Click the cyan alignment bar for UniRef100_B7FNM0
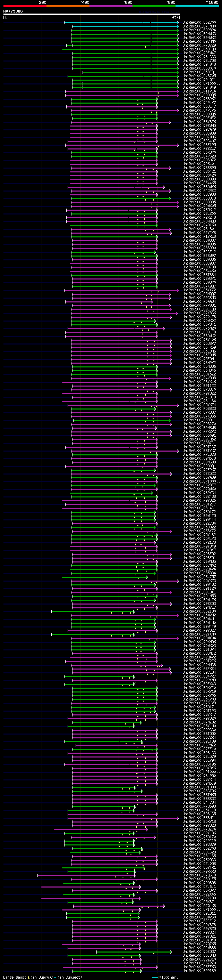This screenshot has height=980, width=222. pos(125,26)
